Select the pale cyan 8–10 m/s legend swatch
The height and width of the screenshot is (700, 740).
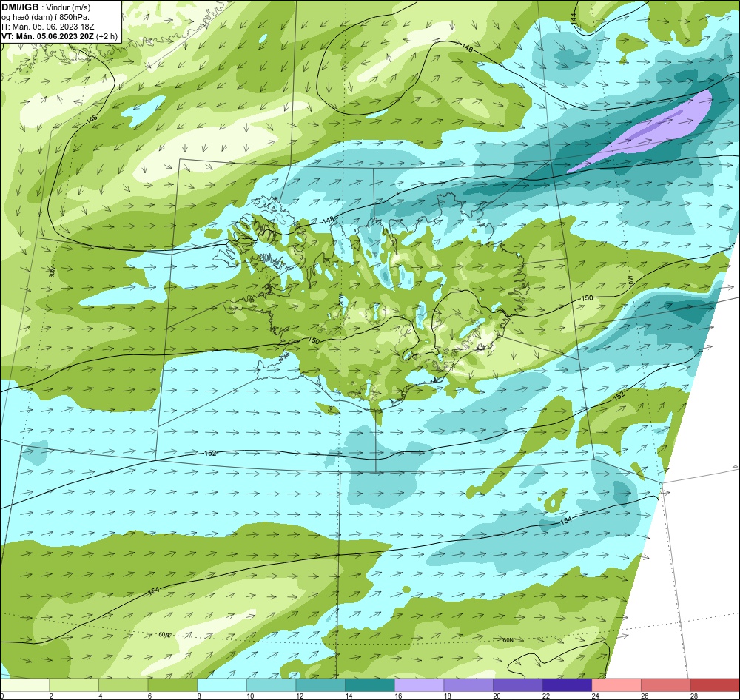click(222, 684)
